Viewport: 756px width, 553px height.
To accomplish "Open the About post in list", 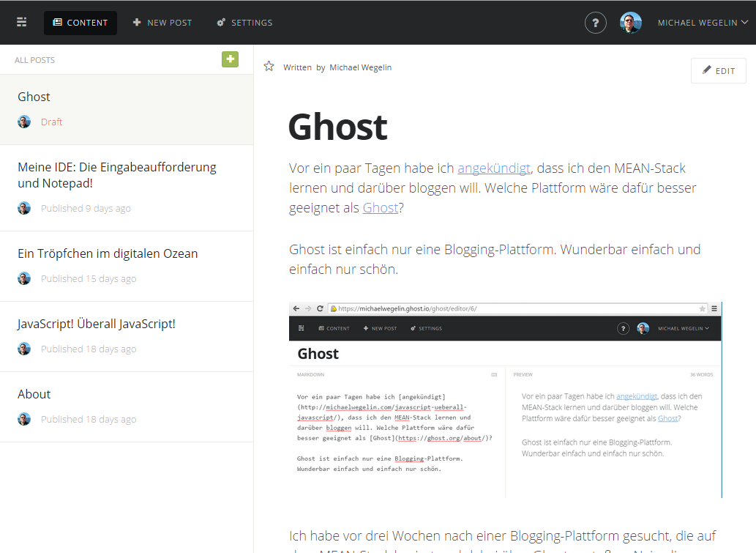I will pos(127,407).
